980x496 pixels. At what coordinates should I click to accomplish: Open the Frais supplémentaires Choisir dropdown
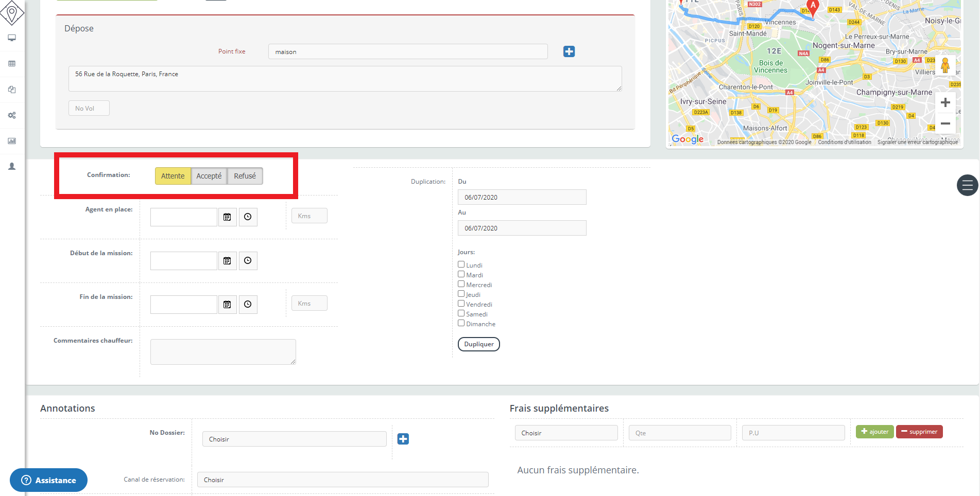566,433
